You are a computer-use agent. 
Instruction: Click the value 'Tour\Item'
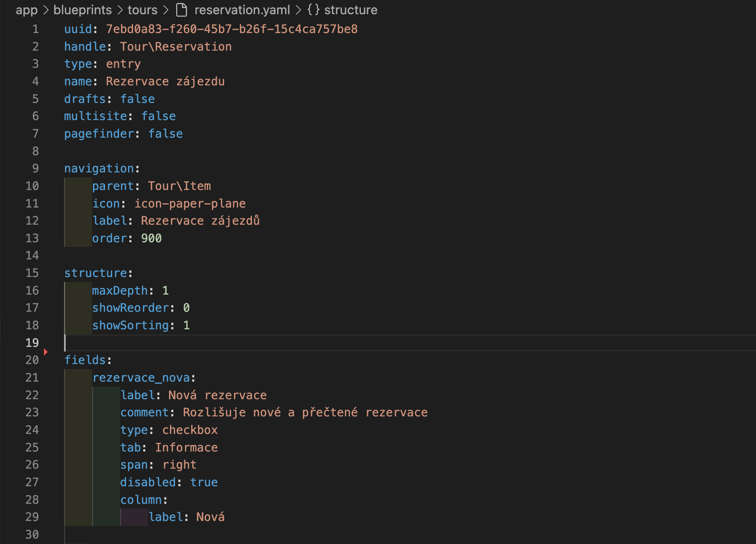[180, 186]
